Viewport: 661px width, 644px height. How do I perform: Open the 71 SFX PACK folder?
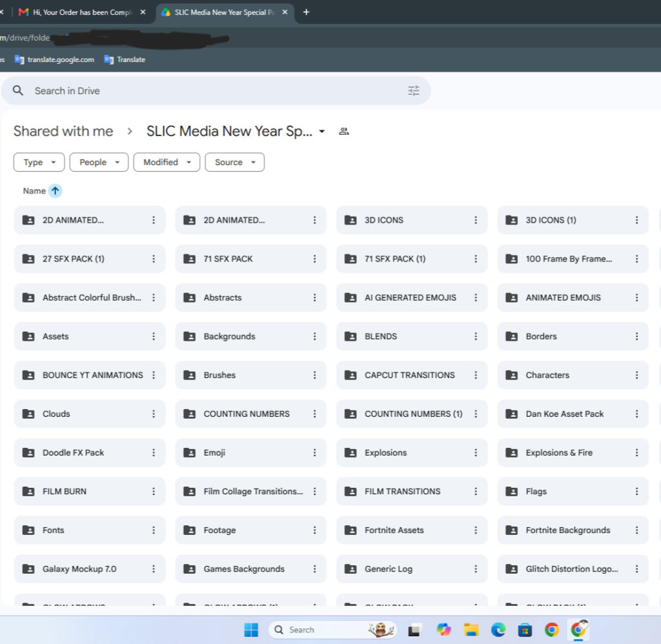click(x=250, y=259)
